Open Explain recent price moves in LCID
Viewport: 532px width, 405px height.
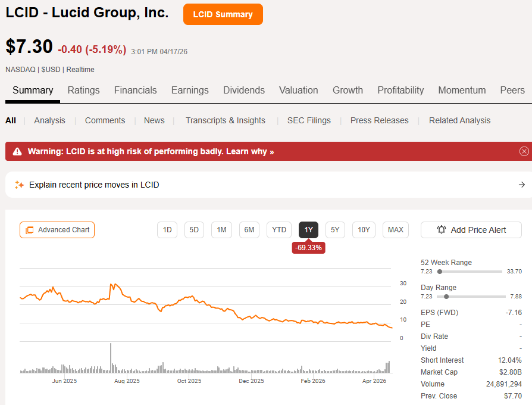point(268,185)
